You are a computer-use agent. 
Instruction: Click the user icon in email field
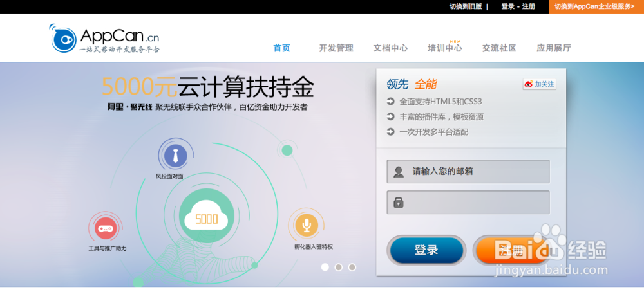coord(399,172)
